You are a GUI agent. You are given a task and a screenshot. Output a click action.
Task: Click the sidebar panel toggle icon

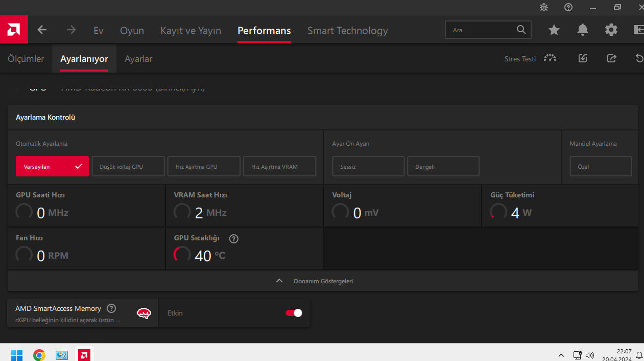(x=638, y=30)
